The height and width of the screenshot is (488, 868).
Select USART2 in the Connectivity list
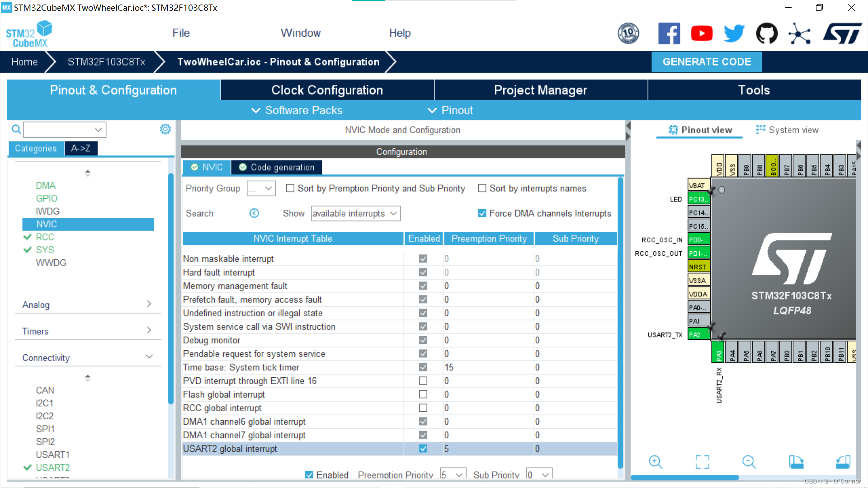point(52,467)
